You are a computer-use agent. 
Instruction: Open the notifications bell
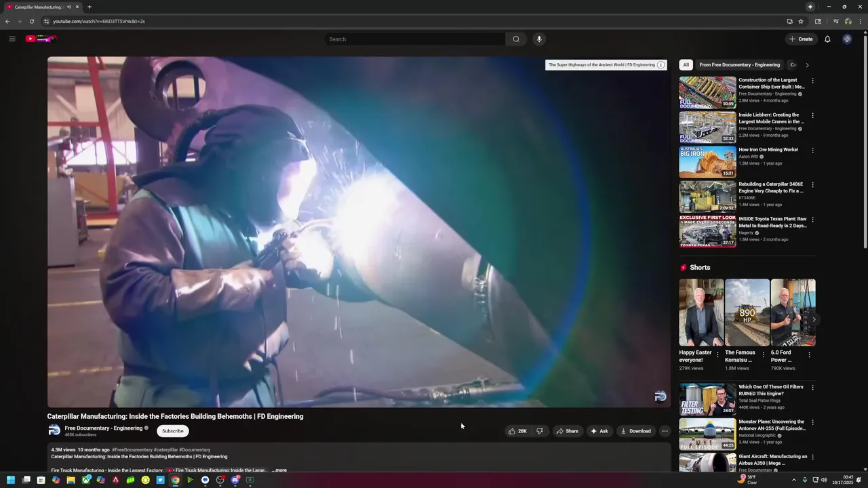827,39
